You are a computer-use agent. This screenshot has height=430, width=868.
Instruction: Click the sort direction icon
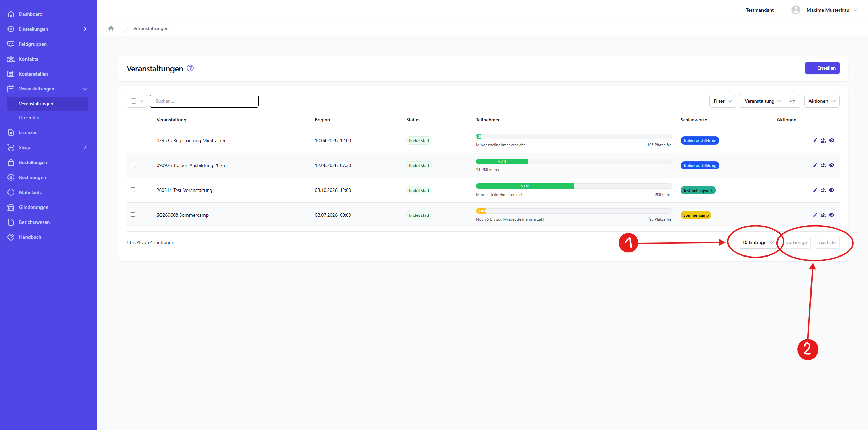[792, 101]
